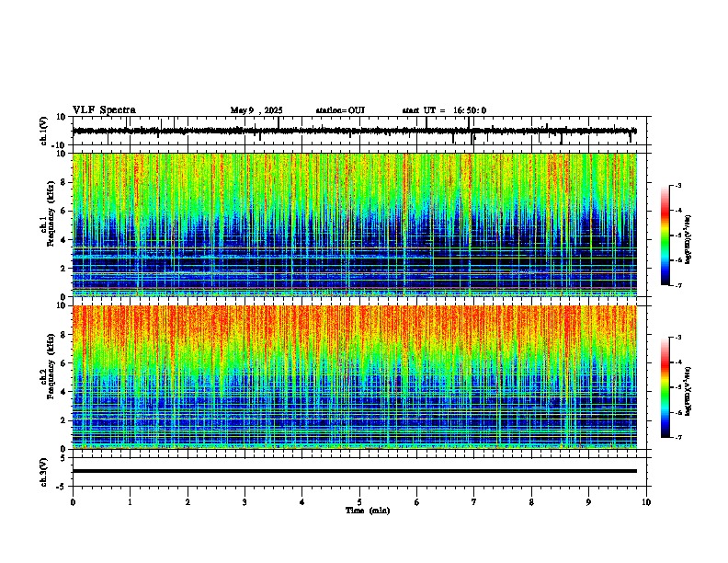Click the "station=OUI" header label
Screen dimensions: 728x563
pos(340,110)
